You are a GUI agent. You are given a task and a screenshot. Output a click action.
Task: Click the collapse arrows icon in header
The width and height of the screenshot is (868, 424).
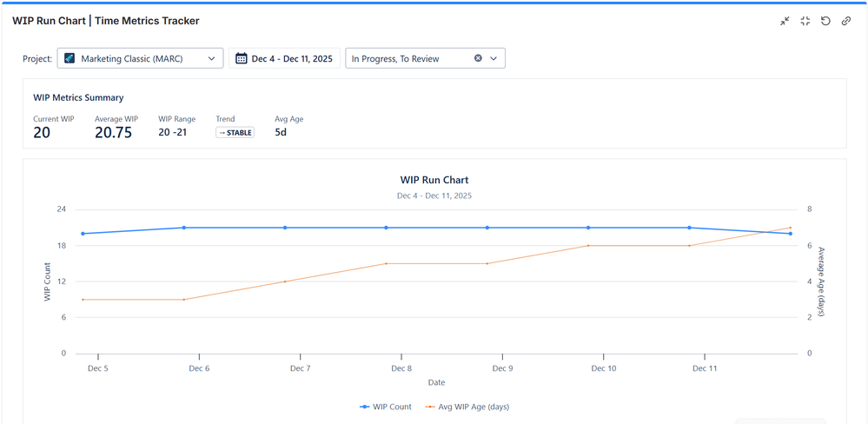tap(785, 21)
